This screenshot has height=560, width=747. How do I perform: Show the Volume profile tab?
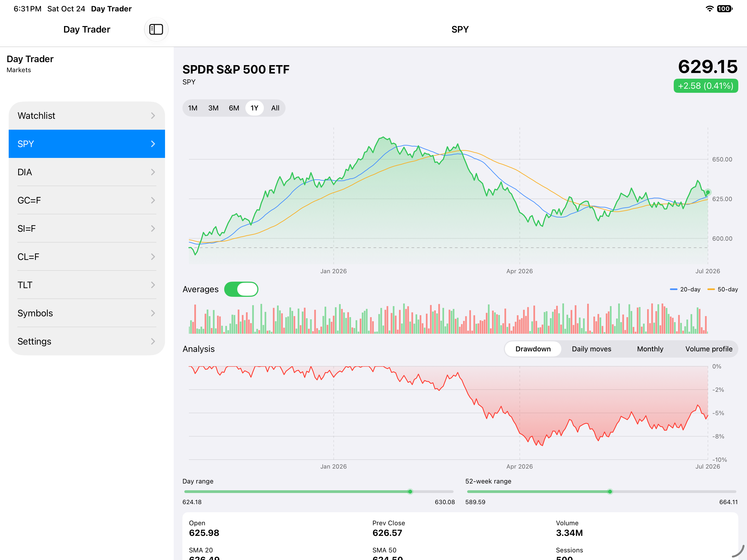[709, 349]
